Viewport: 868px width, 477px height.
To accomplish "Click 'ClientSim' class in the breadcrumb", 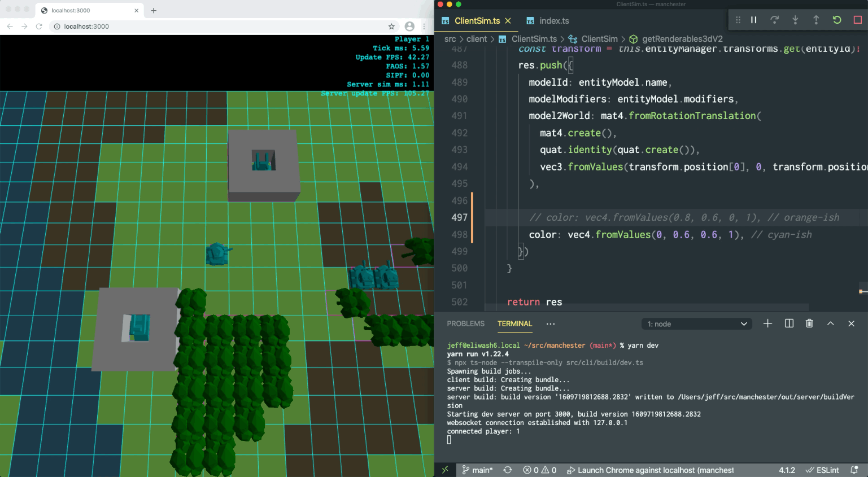I will (x=593, y=39).
